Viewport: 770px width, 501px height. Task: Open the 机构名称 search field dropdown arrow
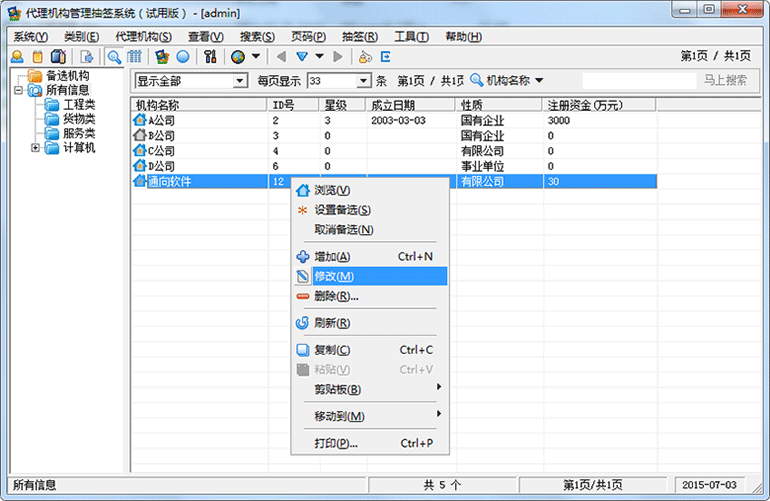point(539,80)
